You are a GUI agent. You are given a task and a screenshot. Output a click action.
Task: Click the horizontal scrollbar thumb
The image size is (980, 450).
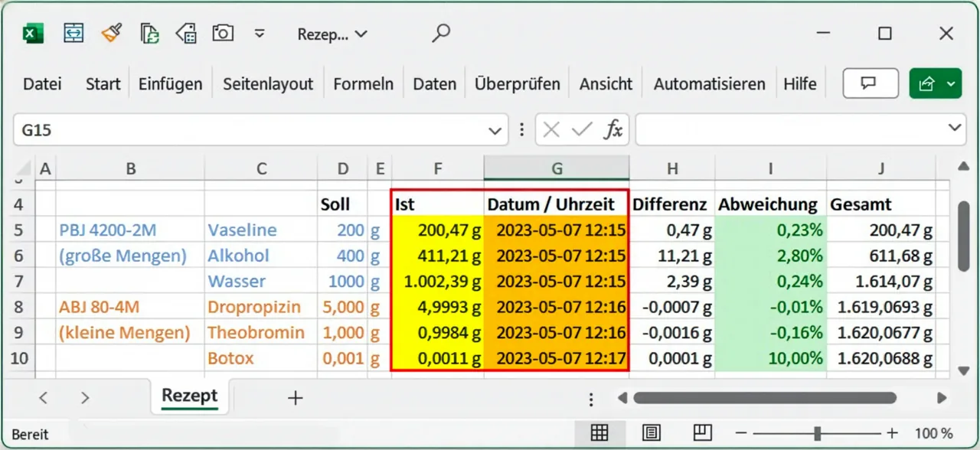point(765,398)
